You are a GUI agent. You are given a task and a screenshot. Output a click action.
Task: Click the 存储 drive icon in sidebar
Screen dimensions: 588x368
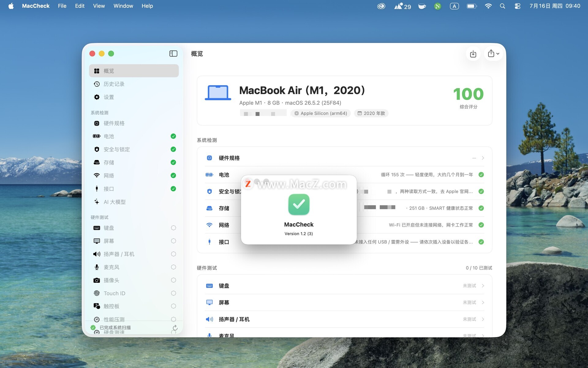pyautogui.click(x=97, y=162)
